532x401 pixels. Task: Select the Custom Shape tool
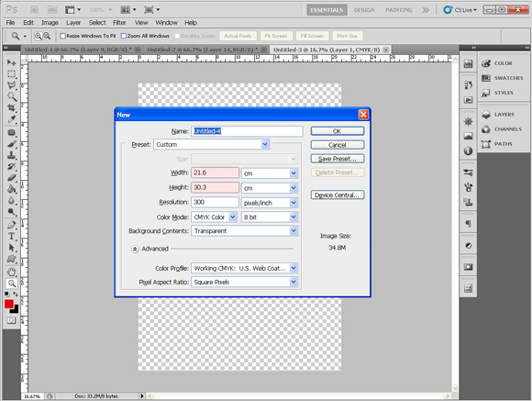[12, 259]
